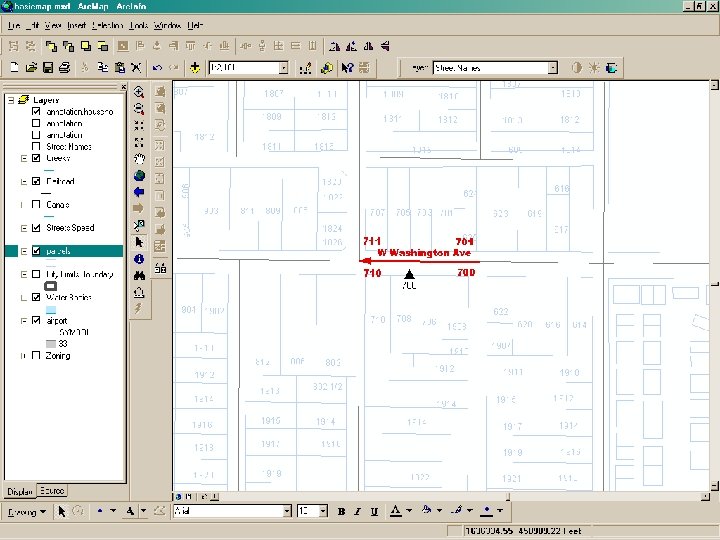720x540 pixels.
Task: Select the Zoom In tool
Action: (x=139, y=92)
